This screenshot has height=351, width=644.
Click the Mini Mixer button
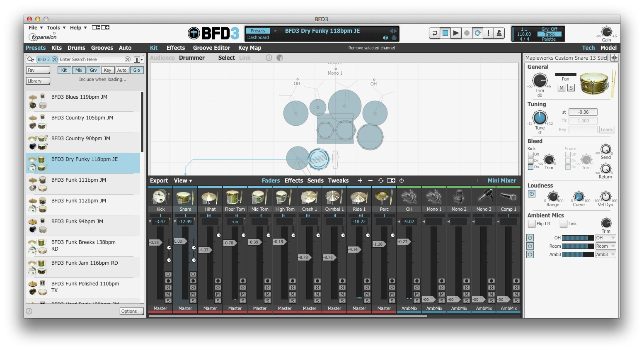[x=502, y=180]
